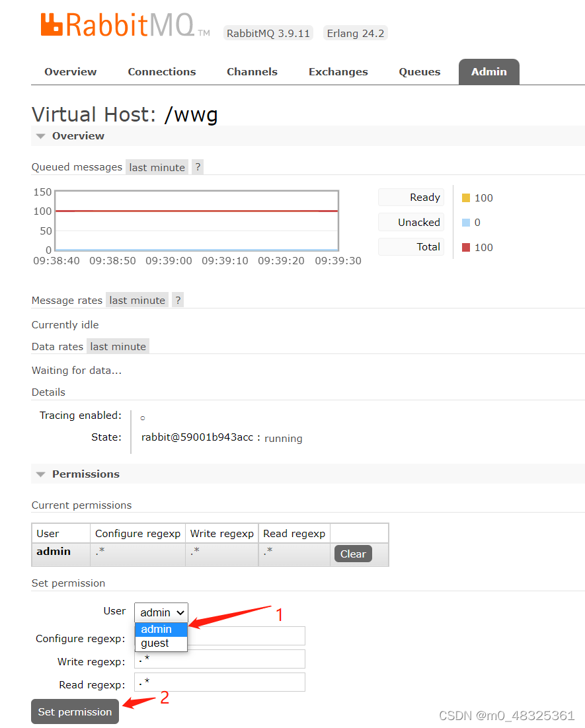Open the admin user link in permissions table
This screenshot has height=728, width=585.
click(54, 552)
